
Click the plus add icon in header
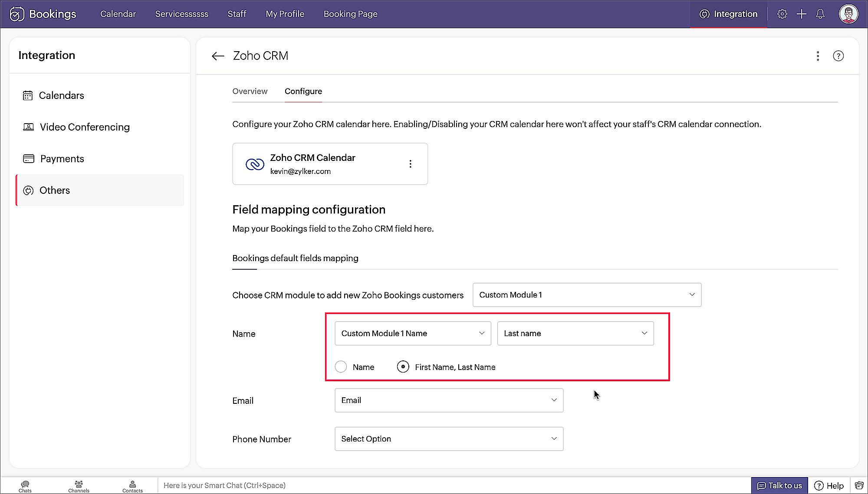(x=802, y=14)
